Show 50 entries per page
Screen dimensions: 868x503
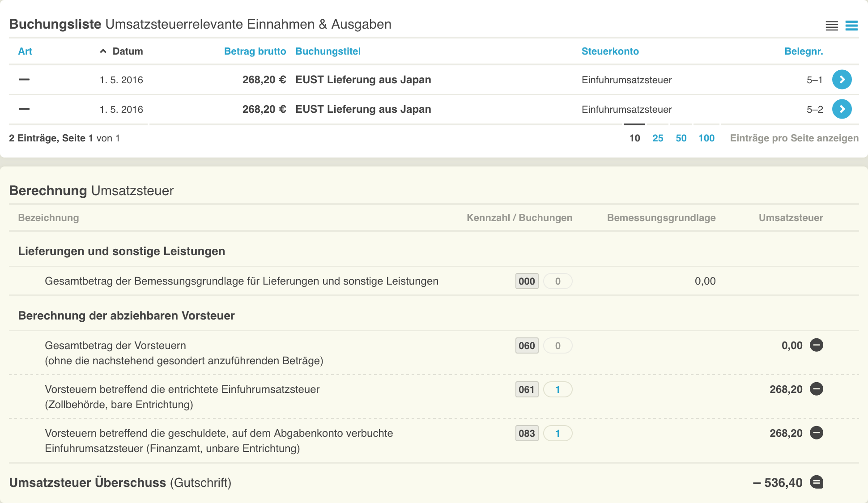tap(681, 138)
